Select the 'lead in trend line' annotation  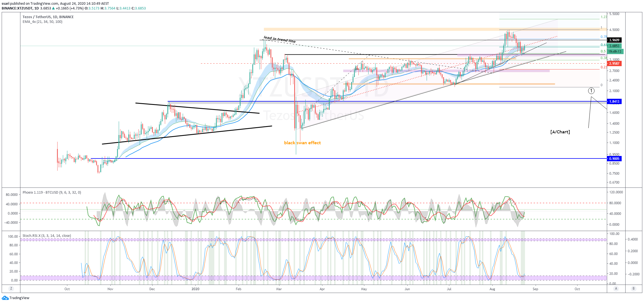coord(279,39)
